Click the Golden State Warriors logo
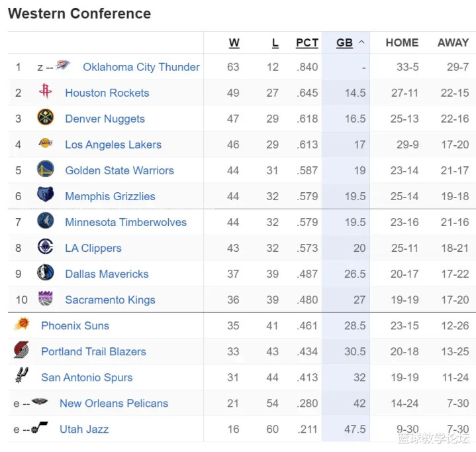476x452 pixels. coord(46,169)
